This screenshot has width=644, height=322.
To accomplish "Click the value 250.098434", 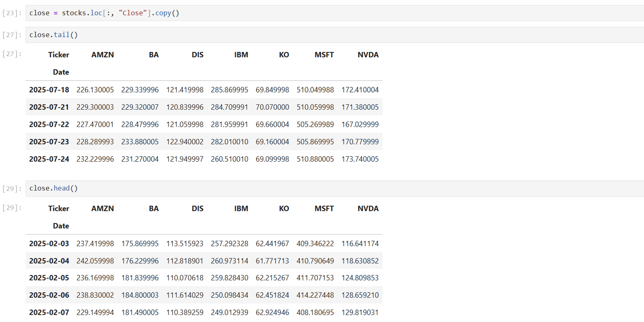I will tap(229, 295).
